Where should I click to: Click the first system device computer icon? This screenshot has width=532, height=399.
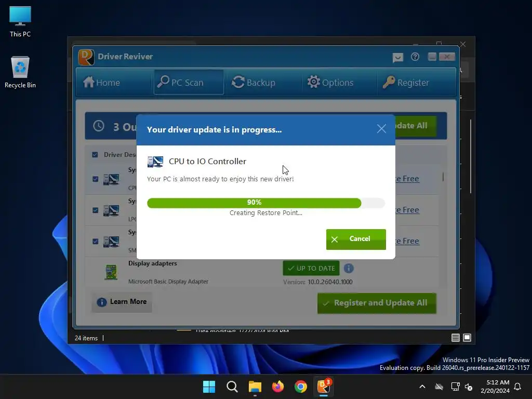111,179
